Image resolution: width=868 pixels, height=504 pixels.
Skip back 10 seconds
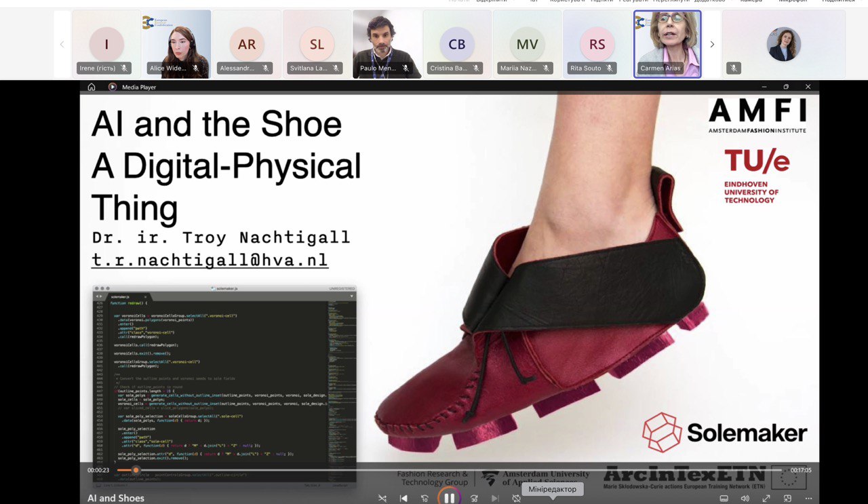pyautogui.click(x=425, y=499)
